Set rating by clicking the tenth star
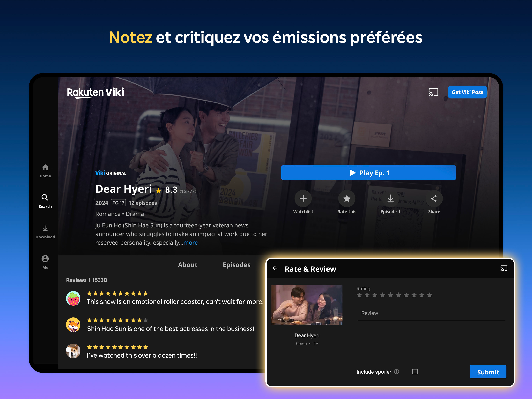Image resolution: width=532 pixels, height=399 pixels. [430, 295]
